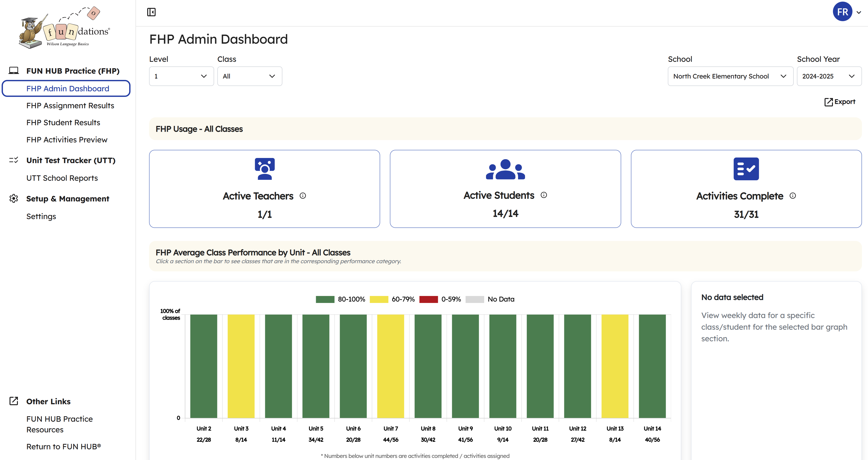Open FHP Student Results
868x460 pixels.
pos(63,122)
